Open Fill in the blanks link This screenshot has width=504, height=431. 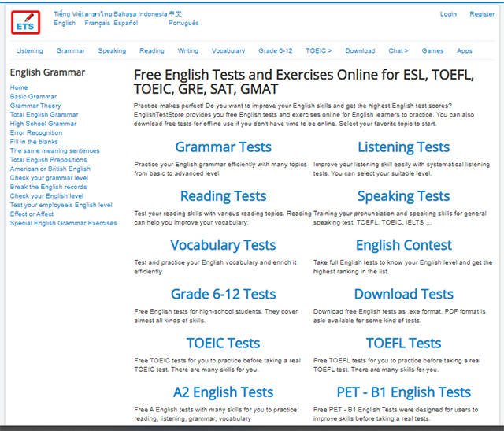pyautogui.click(x=34, y=142)
